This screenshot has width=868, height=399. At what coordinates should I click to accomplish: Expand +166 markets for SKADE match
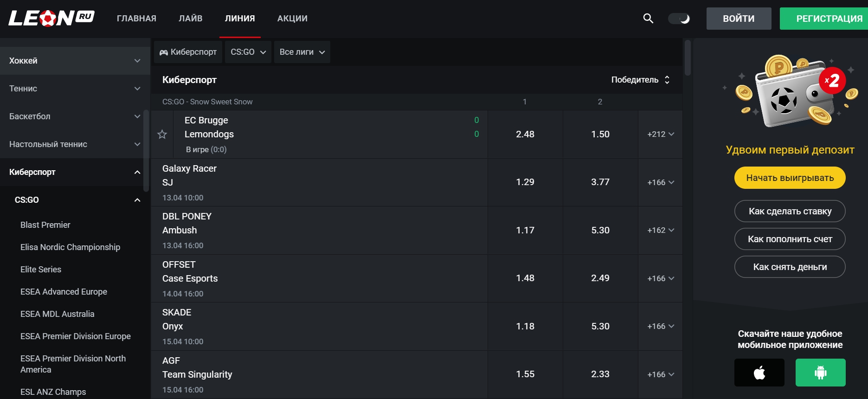(x=661, y=327)
